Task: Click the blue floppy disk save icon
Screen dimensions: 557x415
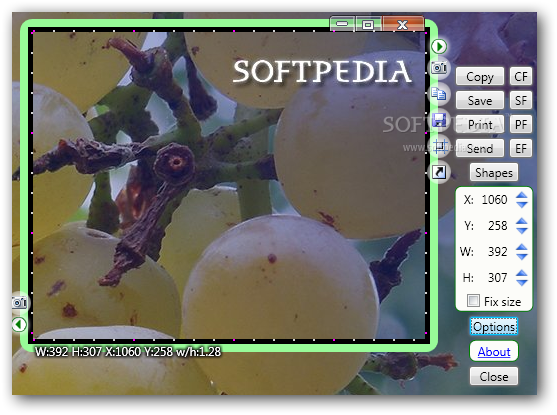Action: (439, 120)
